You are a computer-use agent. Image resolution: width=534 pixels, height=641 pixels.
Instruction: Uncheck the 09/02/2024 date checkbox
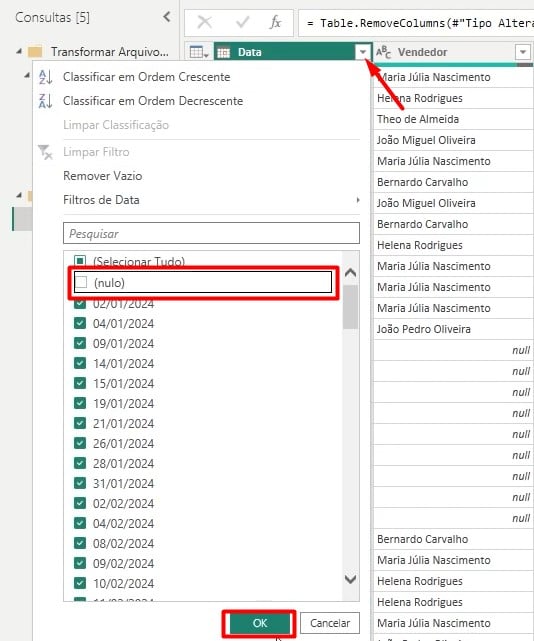coord(80,563)
